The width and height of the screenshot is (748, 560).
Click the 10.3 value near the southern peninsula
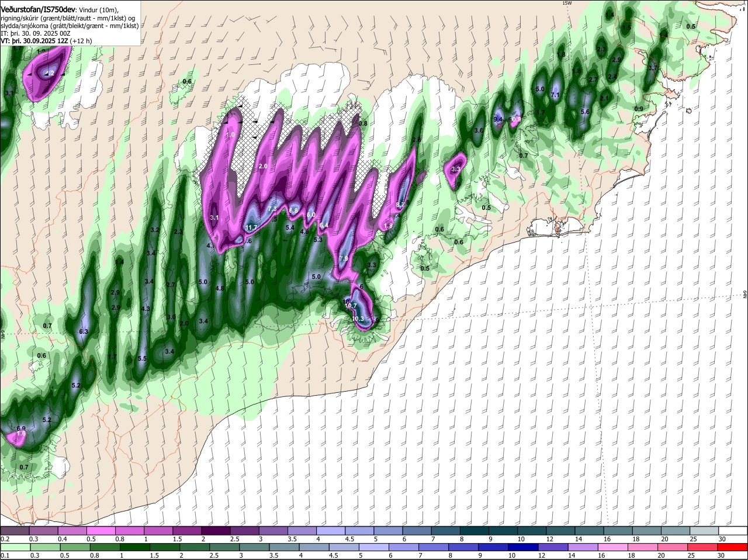click(358, 319)
